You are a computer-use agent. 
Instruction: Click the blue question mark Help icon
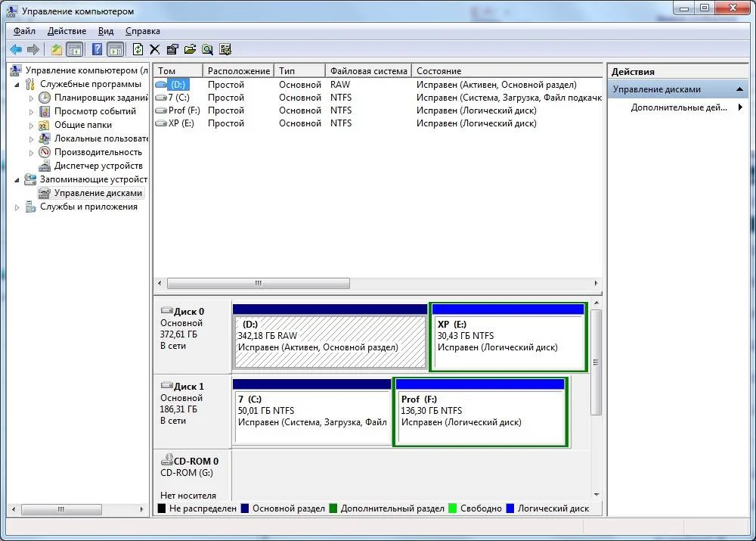coord(98,49)
